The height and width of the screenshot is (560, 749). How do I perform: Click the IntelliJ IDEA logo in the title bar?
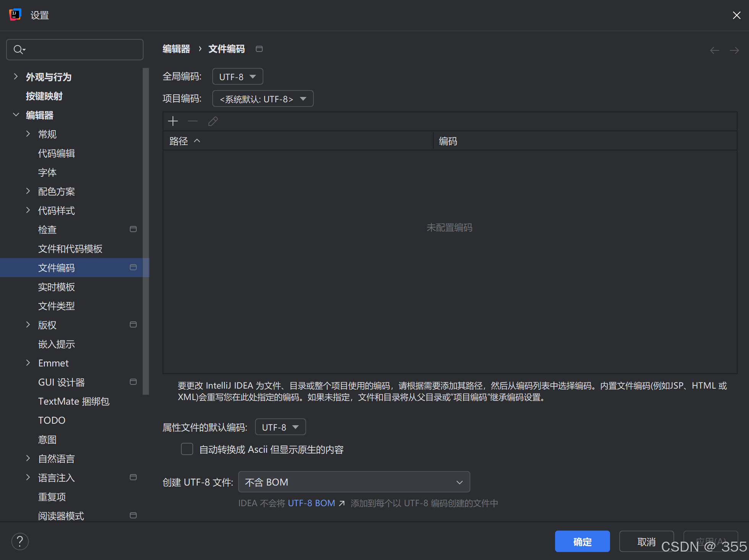pyautogui.click(x=15, y=15)
